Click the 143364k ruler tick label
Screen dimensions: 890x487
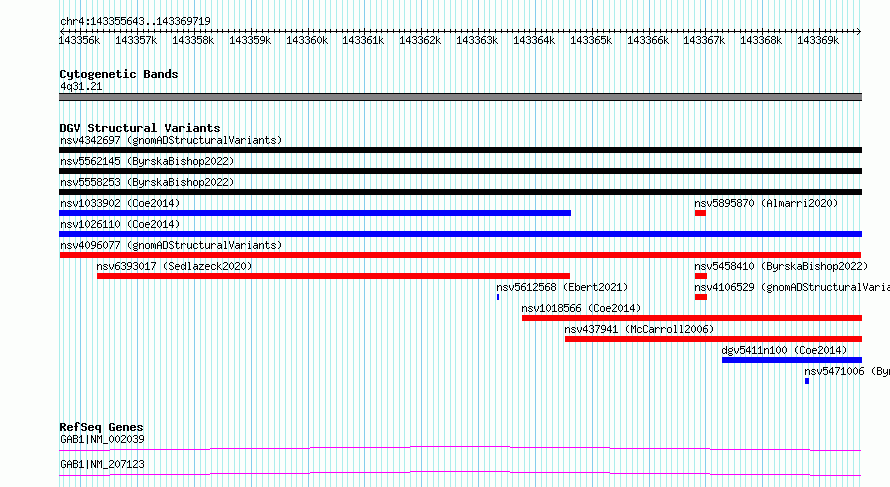pos(534,40)
